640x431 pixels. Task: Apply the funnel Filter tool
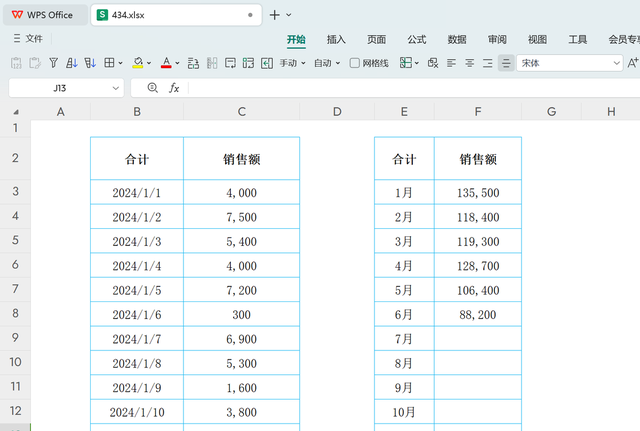53,63
